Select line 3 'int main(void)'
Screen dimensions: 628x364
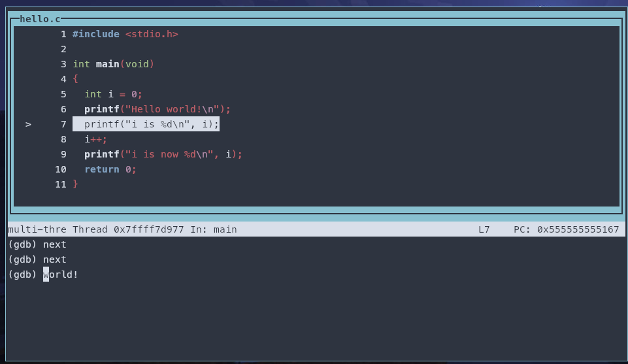pyautogui.click(x=113, y=64)
